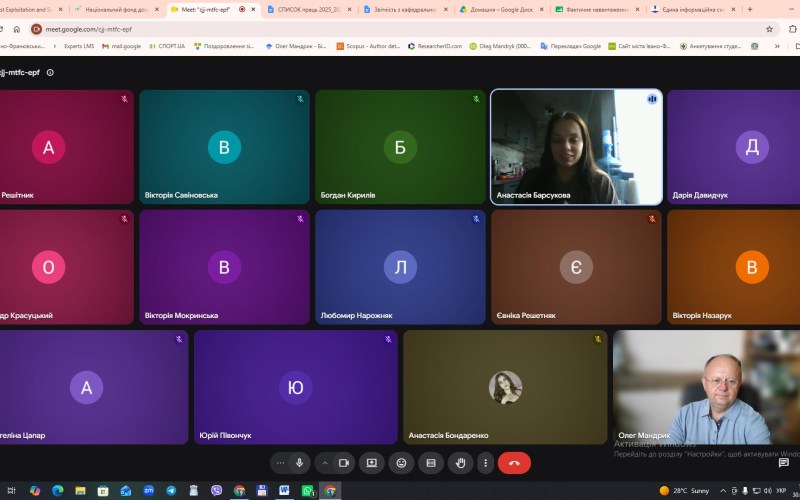Open the emoji reactions picker
Screen dimensions: 800x500
(402, 463)
